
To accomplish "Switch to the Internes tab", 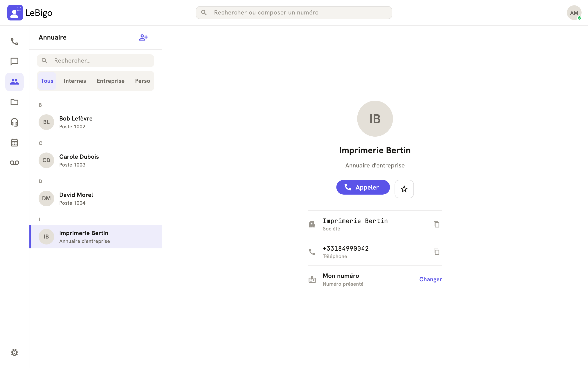I will click(x=75, y=81).
